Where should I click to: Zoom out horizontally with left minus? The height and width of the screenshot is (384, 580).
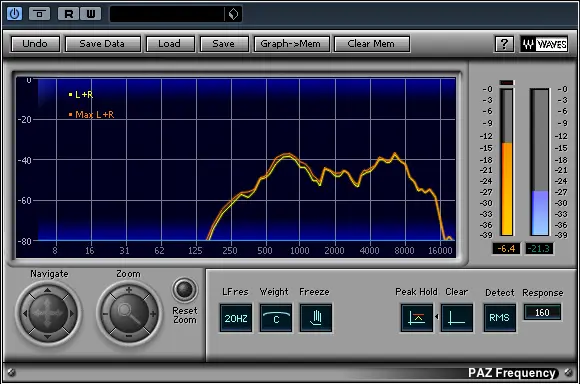click(x=105, y=314)
